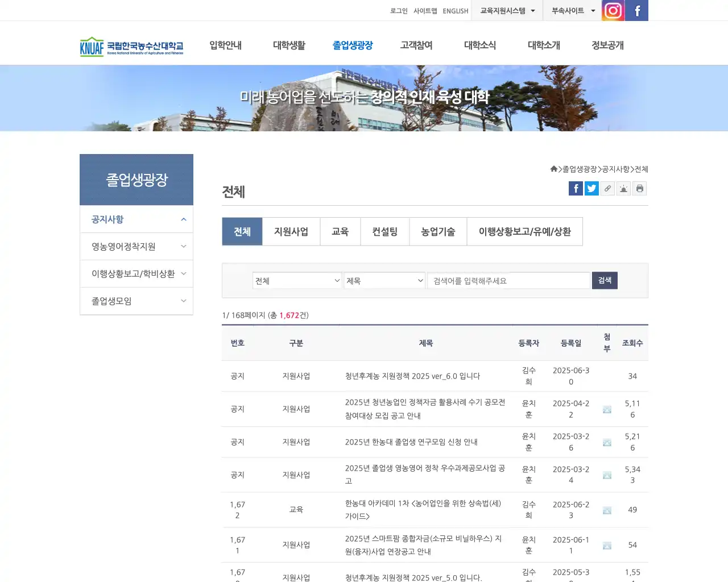Copy page URL link icon
728x582 pixels.
[607, 189]
